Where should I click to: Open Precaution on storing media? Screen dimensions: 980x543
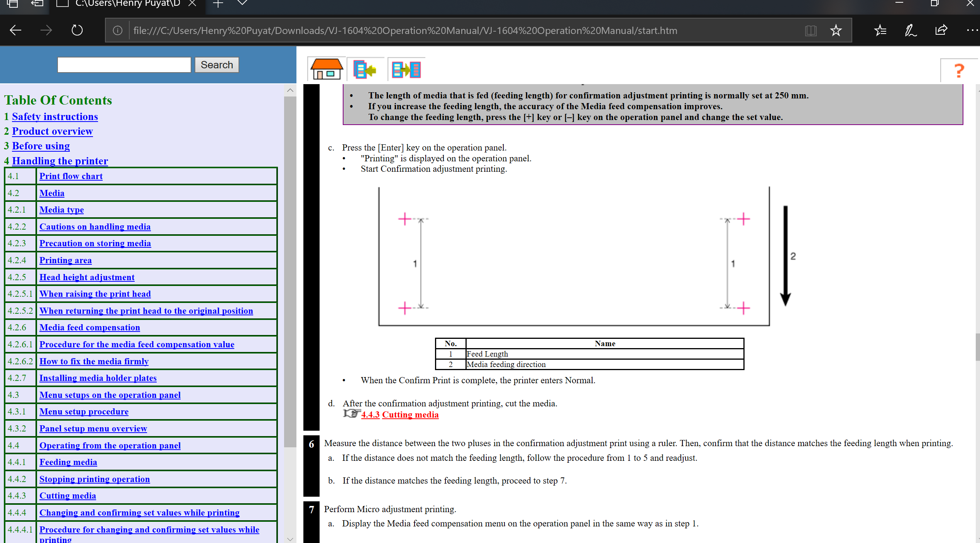point(95,243)
